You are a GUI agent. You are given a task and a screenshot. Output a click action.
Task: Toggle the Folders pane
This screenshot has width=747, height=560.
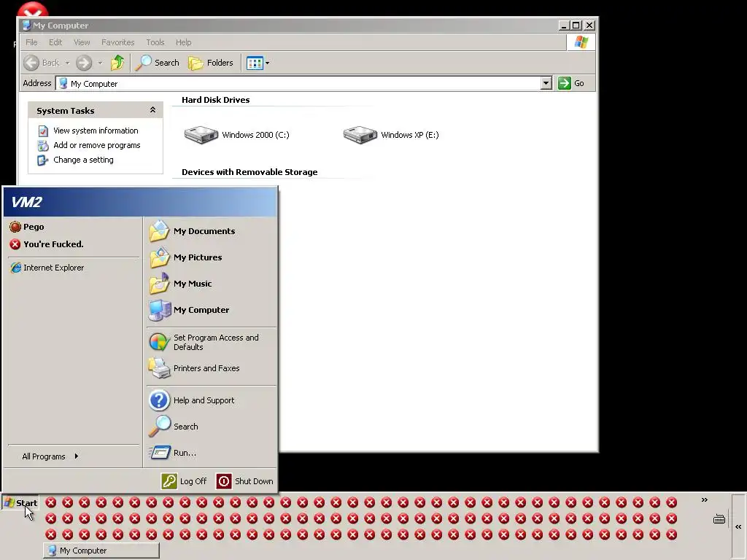coord(211,63)
